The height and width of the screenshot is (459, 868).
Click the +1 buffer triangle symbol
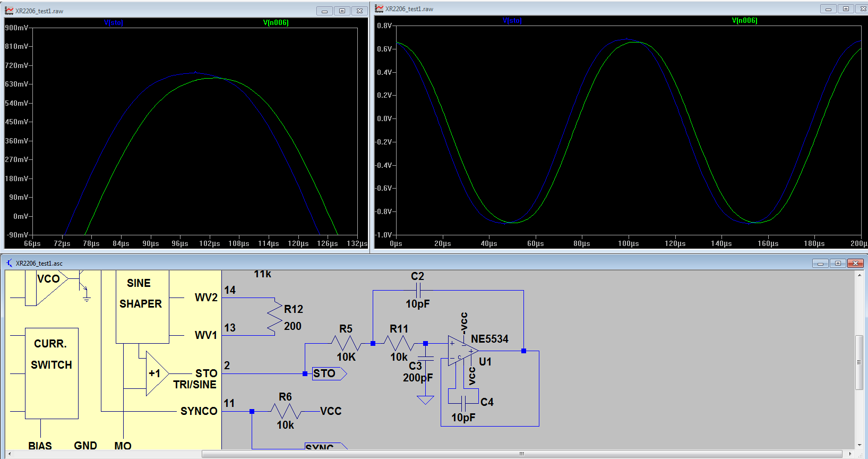157,373
